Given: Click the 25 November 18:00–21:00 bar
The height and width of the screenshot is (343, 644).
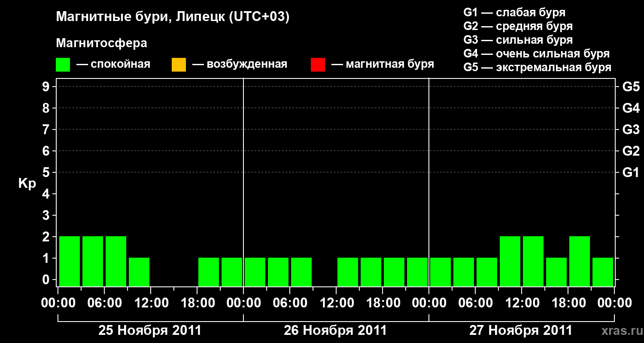Looking at the screenshot, I should point(209,272).
